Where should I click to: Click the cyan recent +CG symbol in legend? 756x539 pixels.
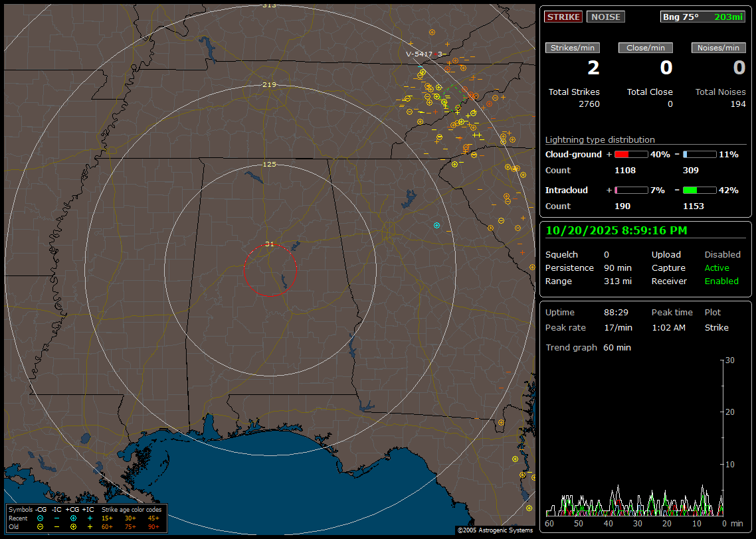73,518
